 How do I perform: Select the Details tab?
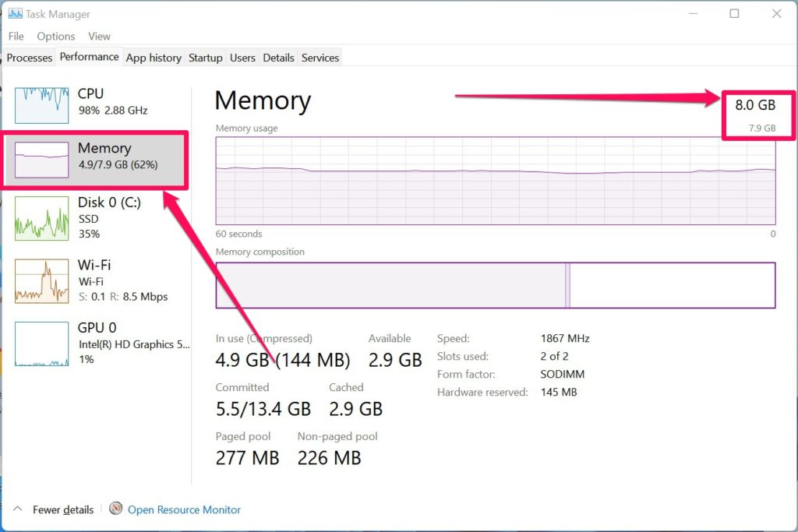coord(278,58)
